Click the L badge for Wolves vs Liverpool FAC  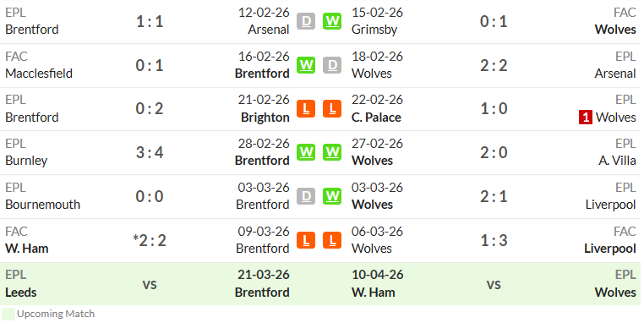[332, 240]
